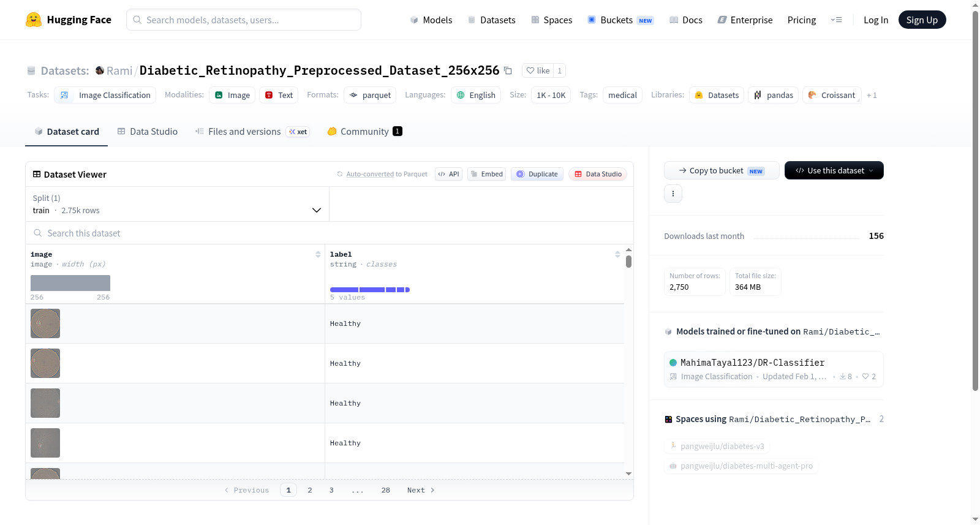Click the like count number 1
The width and height of the screenshot is (980, 525).
(559, 70)
